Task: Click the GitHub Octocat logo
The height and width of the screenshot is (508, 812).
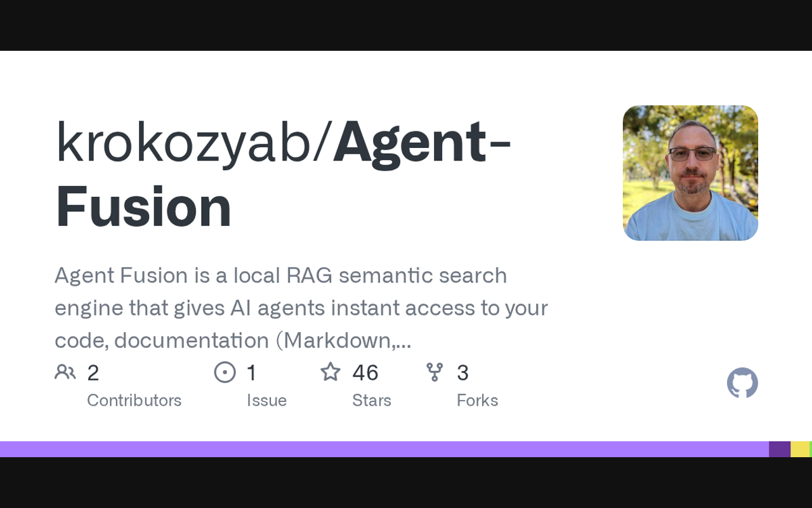Action: 742,383
